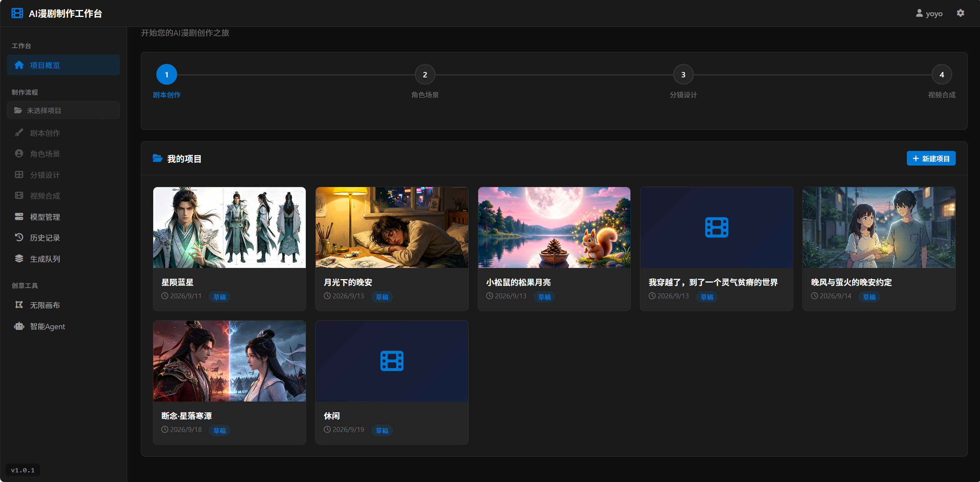Click the yoyo user profile icon
This screenshot has width=980, height=482.
pos(919,13)
